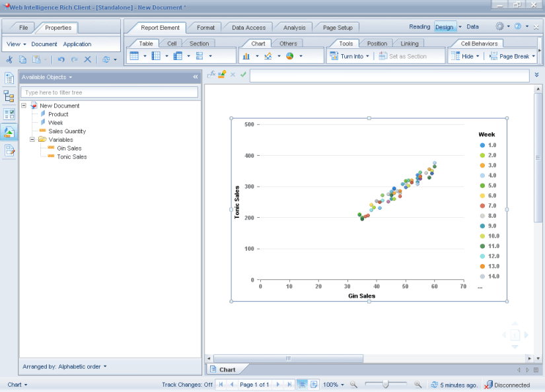Image resolution: width=545 pixels, height=392 pixels.
Task: Refresh data via the refresh icon
Action: coord(106,59)
